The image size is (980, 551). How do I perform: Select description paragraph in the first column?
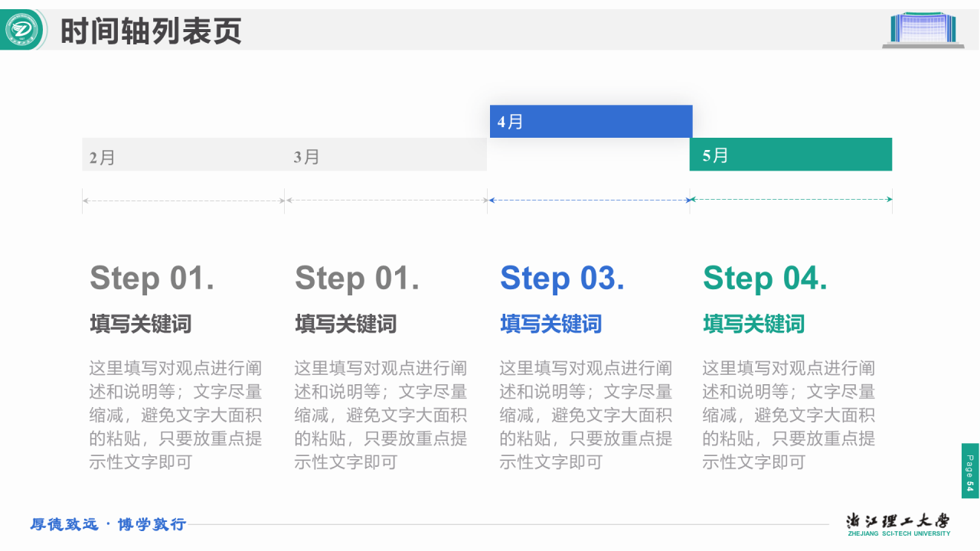point(176,415)
